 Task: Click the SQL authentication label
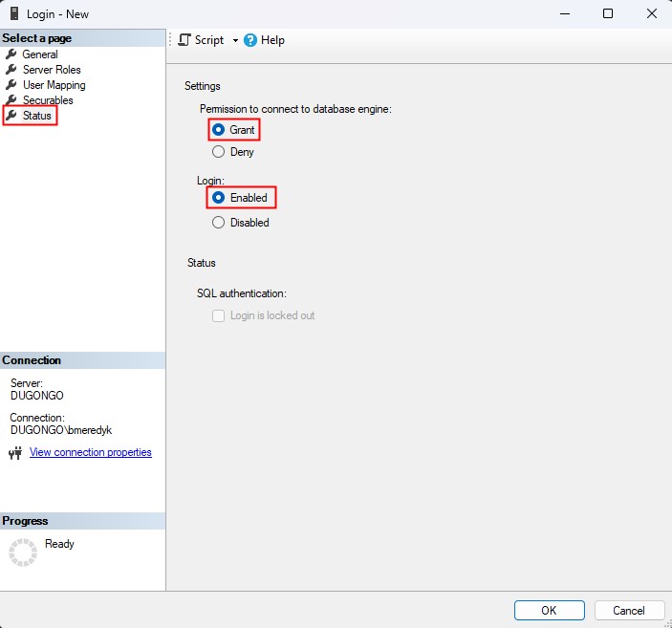(242, 293)
